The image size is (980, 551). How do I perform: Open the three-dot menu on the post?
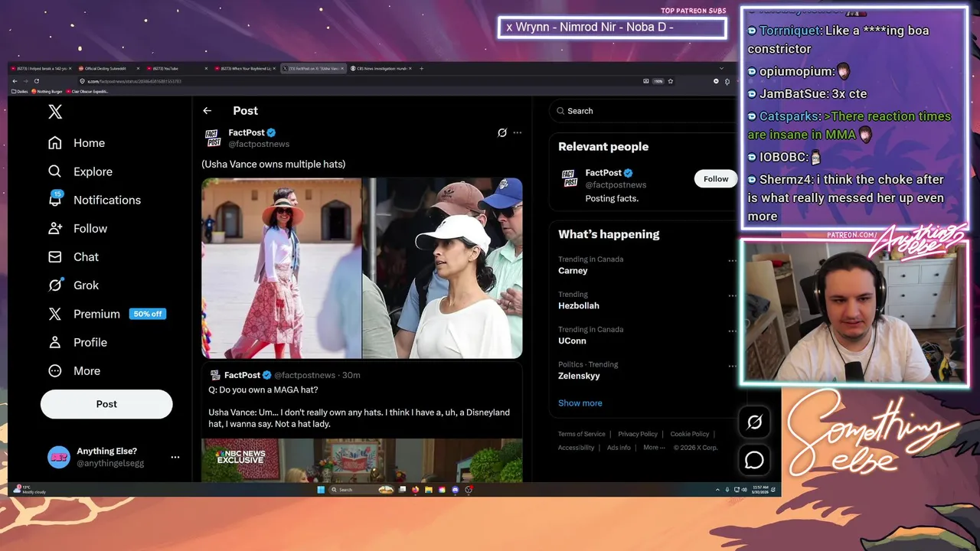coord(518,132)
